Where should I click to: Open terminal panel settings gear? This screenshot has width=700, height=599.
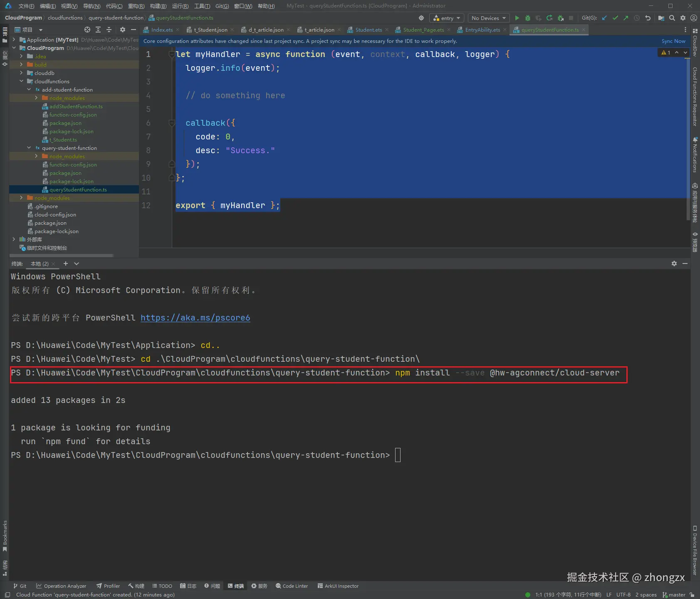point(674,263)
